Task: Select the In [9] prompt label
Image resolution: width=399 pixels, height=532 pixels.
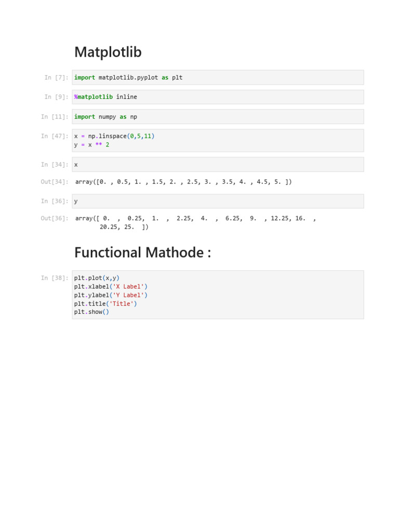Action: click(x=56, y=97)
